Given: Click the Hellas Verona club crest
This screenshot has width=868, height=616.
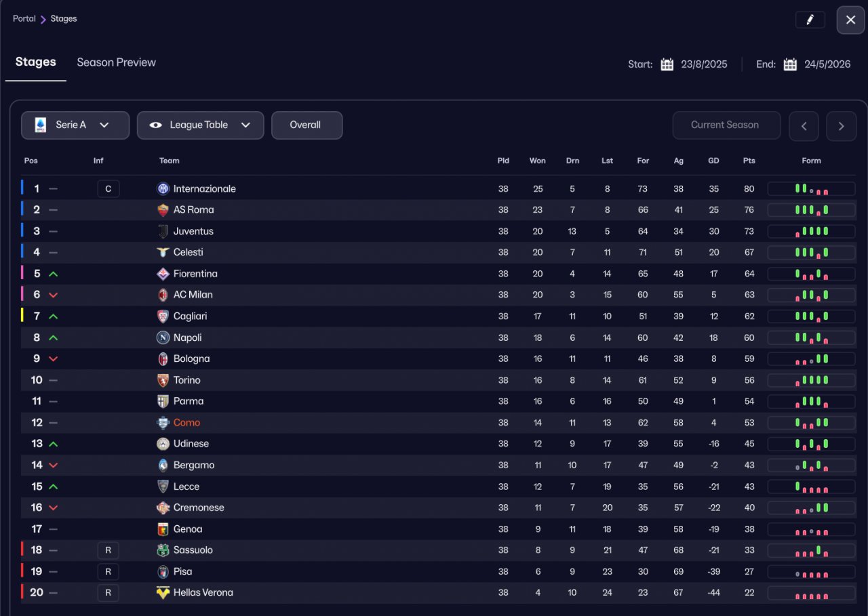Looking at the screenshot, I should tap(163, 593).
